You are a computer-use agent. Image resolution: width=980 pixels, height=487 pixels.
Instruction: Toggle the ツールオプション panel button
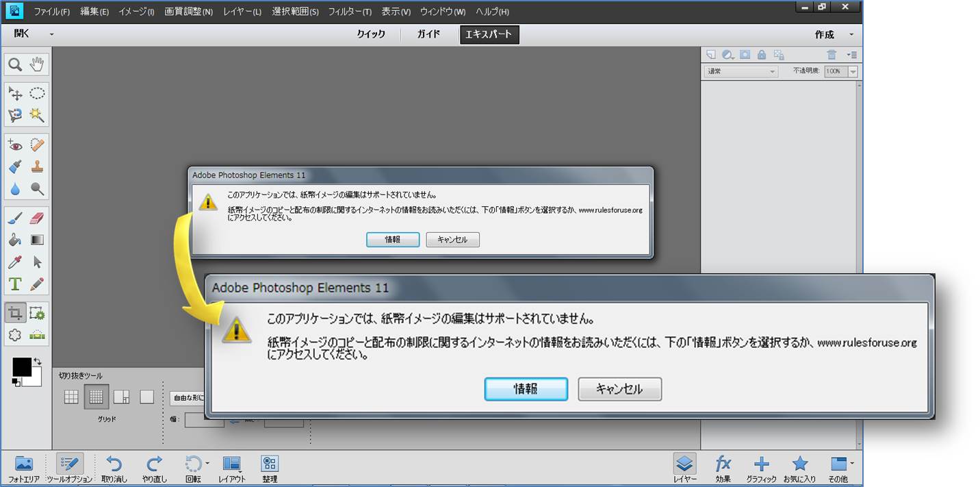(69, 469)
